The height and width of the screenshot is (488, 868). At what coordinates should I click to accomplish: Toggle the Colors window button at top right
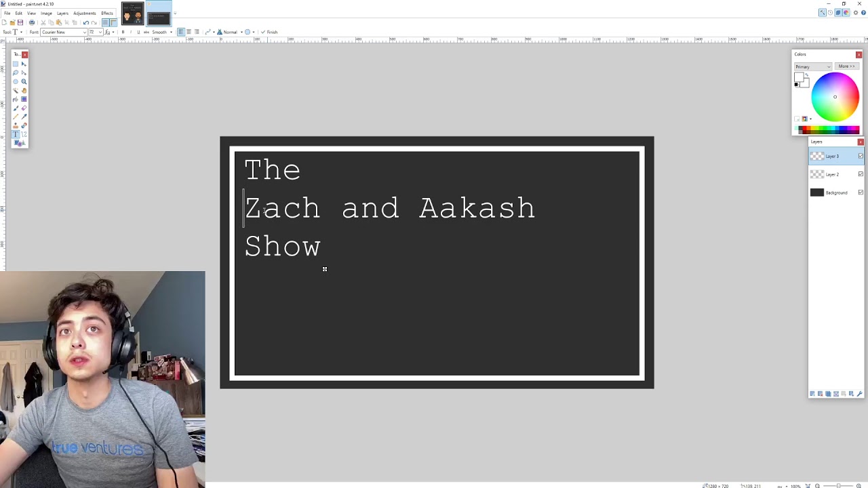click(846, 12)
